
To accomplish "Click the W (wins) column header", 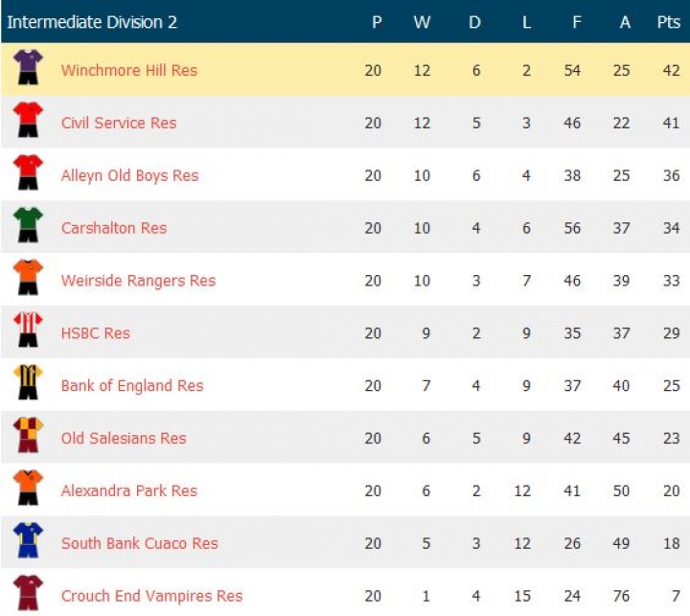I will click(422, 22).
